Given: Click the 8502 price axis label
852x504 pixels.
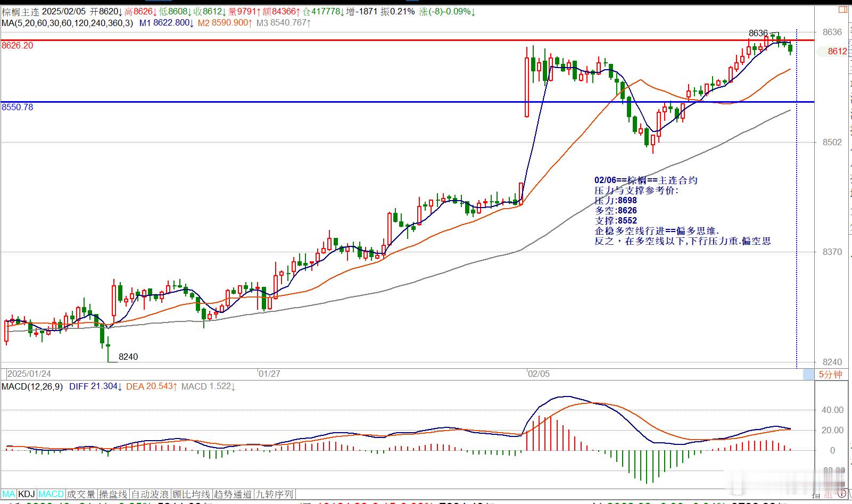Looking at the screenshot, I should [832, 142].
